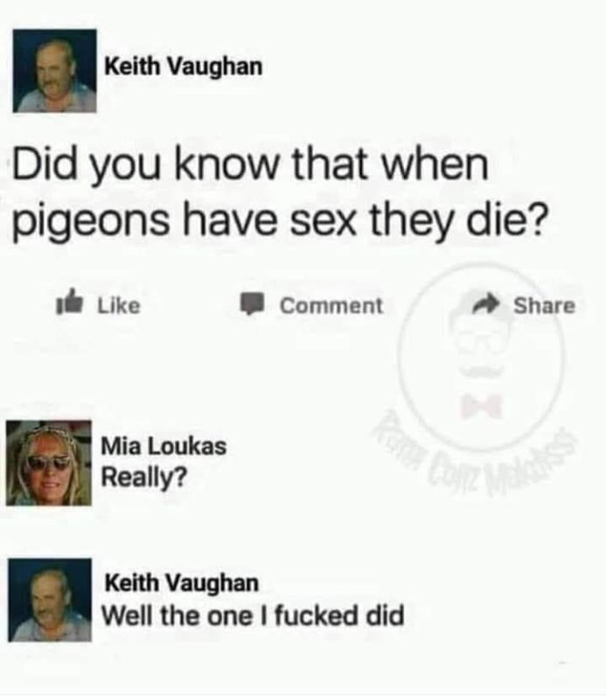
Task: Open Mia Loukas's profile name link
Action: (164, 445)
